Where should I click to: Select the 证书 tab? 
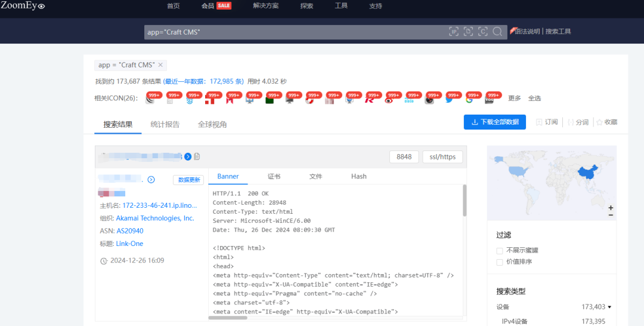click(274, 176)
